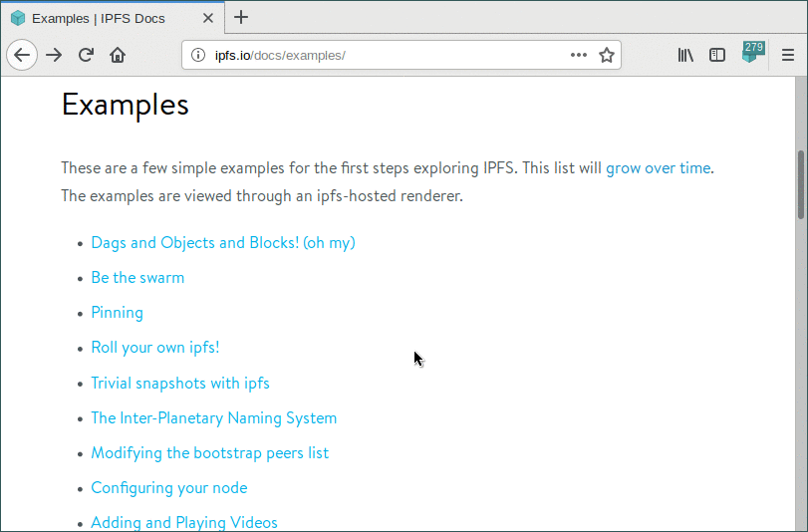This screenshot has width=808, height=532.
Task: Reload the current page
Action: 86,55
